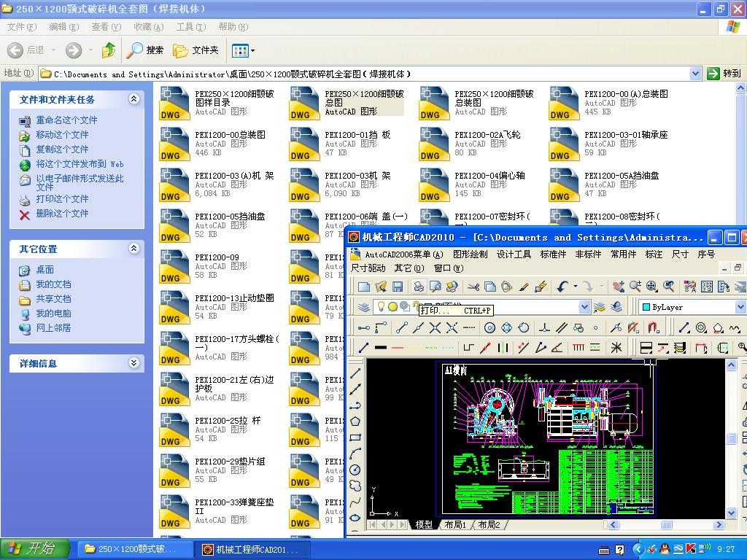747x560 pixels.
Task: Click the Copy icon in the CAD toolbar
Action: coord(489,286)
